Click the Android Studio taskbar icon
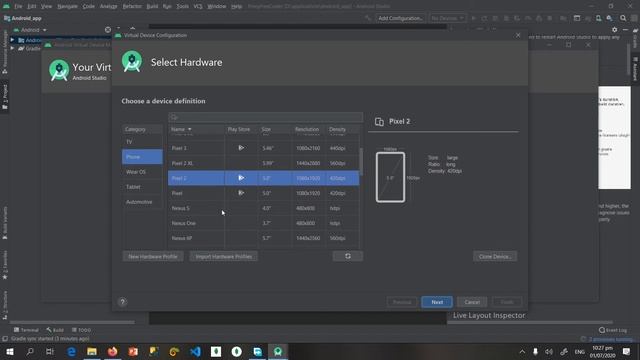Screen dimensions: 640x360 [278, 351]
